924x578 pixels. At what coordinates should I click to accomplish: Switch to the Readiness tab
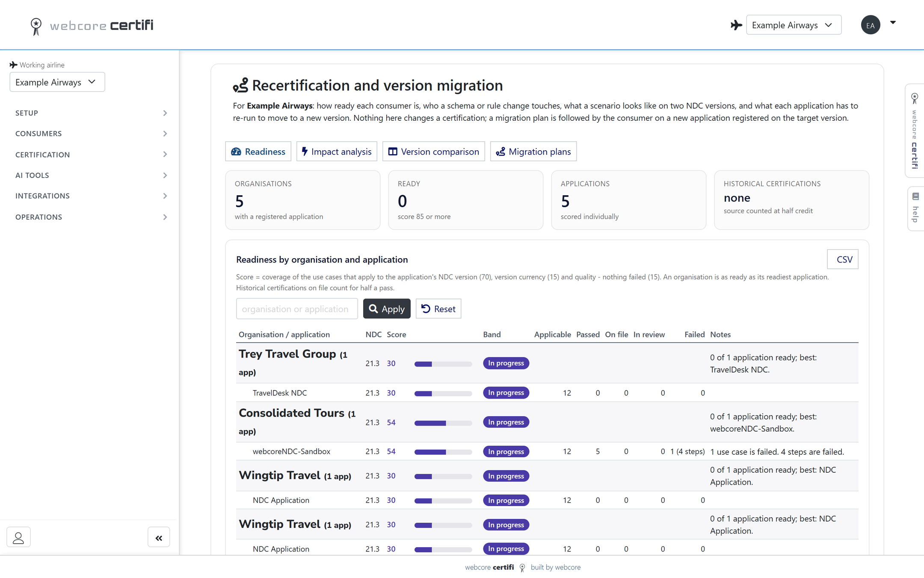pyautogui.click(x=258, y=152)
